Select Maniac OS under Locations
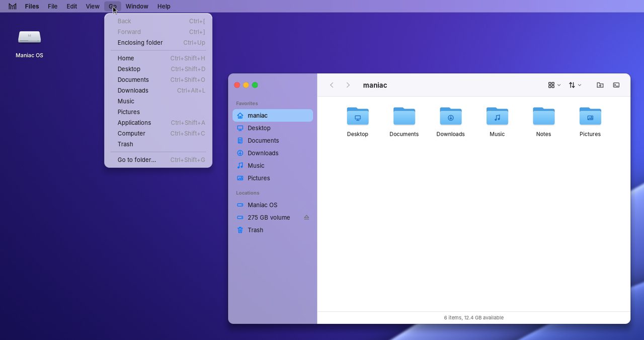This screenshot has height=340, width=644. pyautogui.click(x=273, y=205)
